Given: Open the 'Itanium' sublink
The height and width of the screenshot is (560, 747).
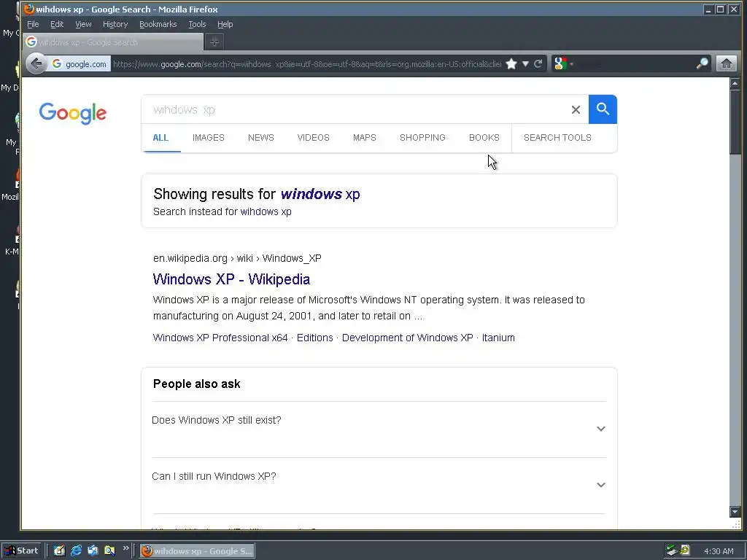Looking at the screenshot, I should [x=498, y=338].
